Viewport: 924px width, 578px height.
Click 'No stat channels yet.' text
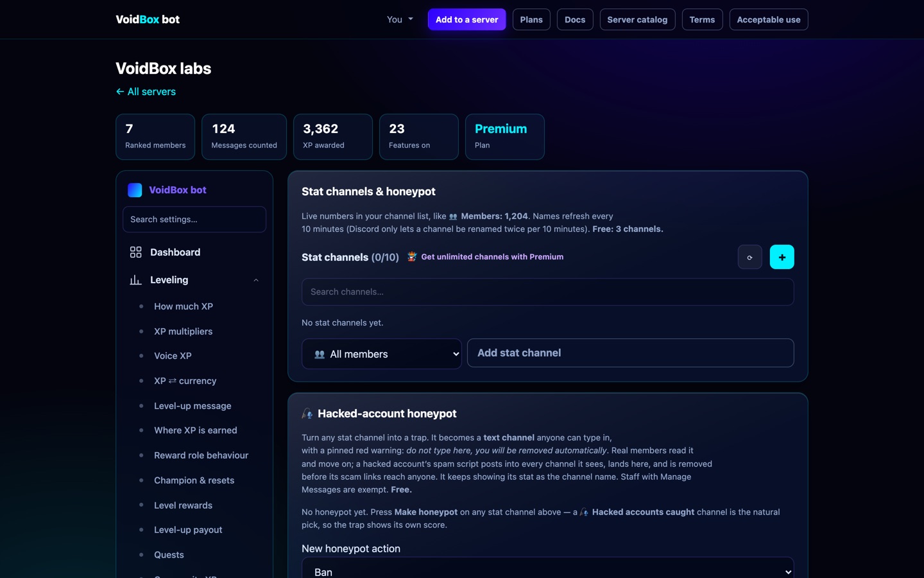(x=343, y=322)
